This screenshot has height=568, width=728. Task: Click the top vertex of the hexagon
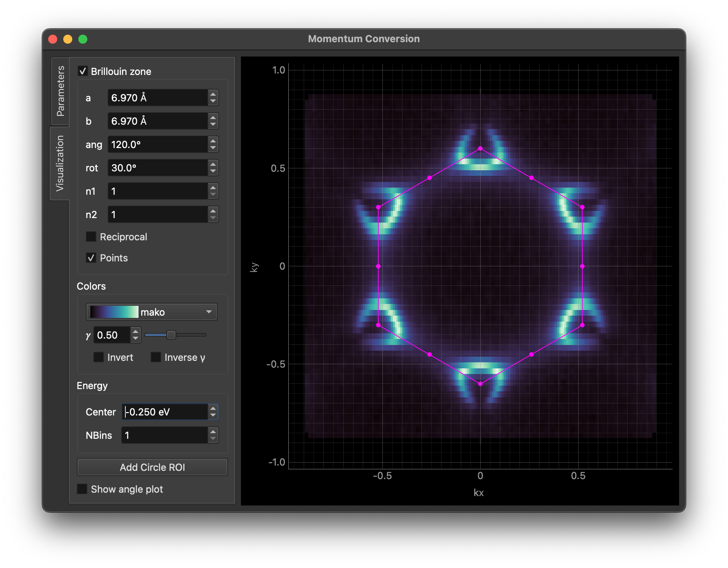pos(480,148)
